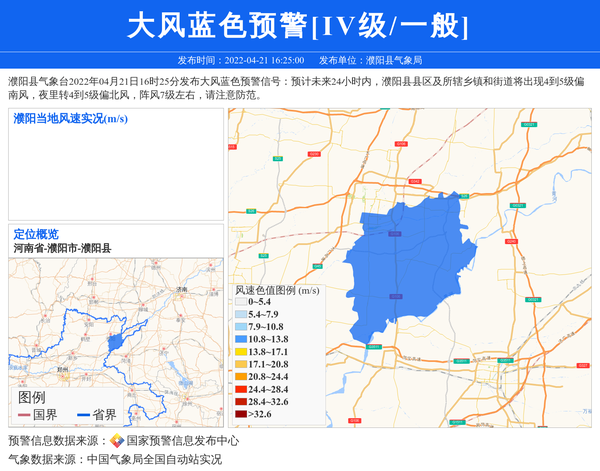Select the 28.4~32.6 legend swatch
Viewport: 600px width, 471px height.
pos(241,401)
